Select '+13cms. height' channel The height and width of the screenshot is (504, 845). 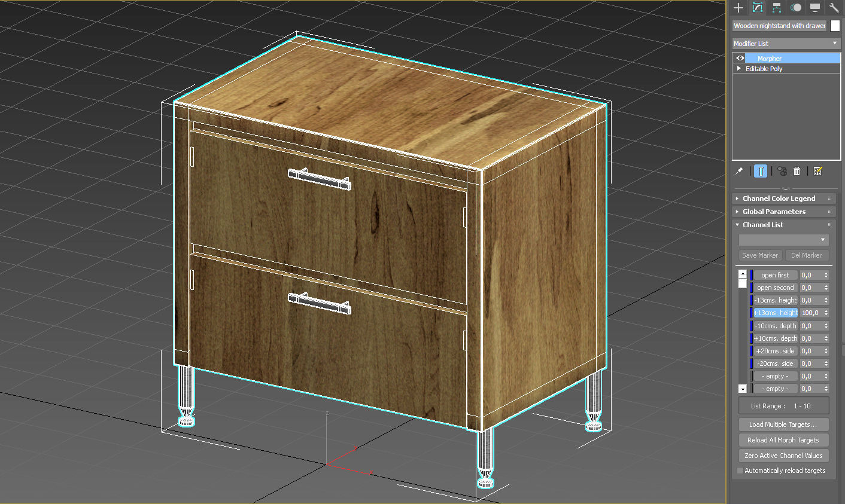click(x=776, y=313)
